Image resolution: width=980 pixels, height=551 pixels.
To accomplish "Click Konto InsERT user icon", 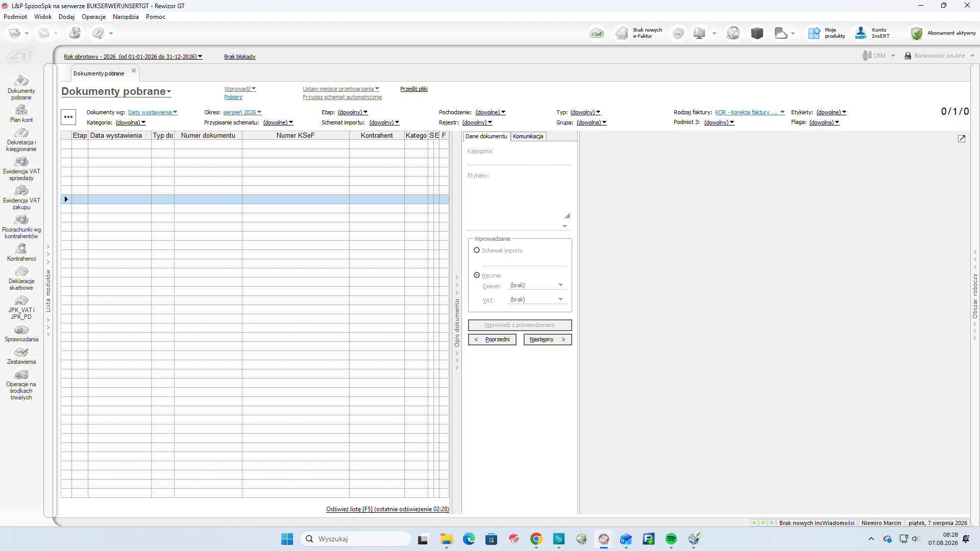I will (x=861, y=33).
